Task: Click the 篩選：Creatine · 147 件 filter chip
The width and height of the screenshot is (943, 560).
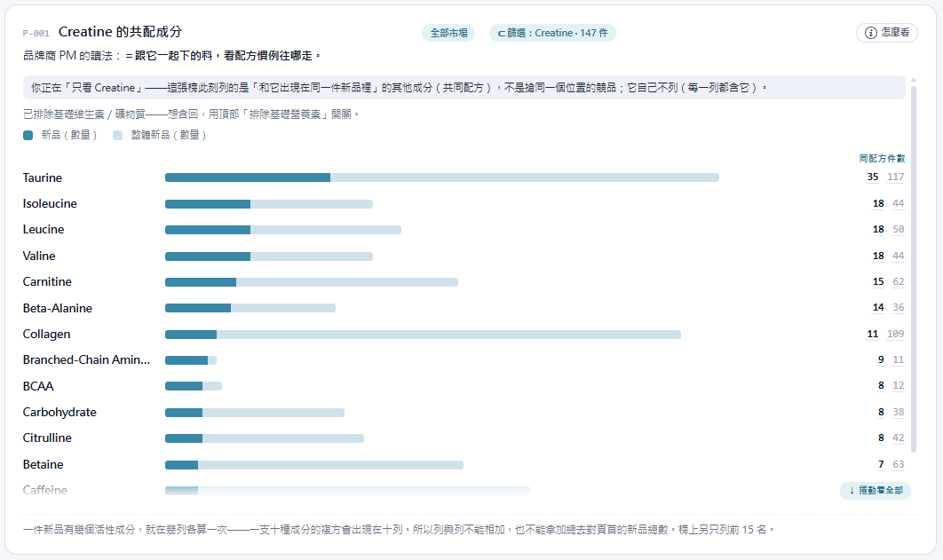Action: pos(552,33)
